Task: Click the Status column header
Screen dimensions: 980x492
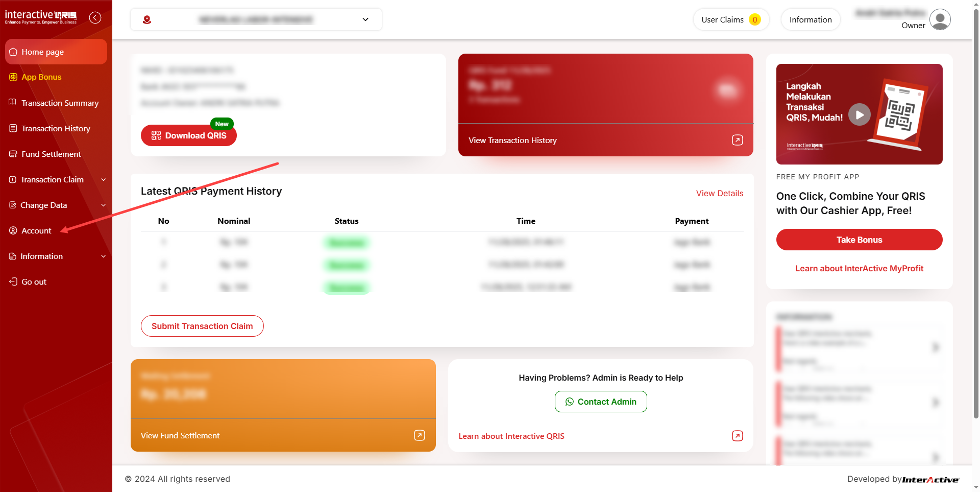Action: (x=347, y=221)
